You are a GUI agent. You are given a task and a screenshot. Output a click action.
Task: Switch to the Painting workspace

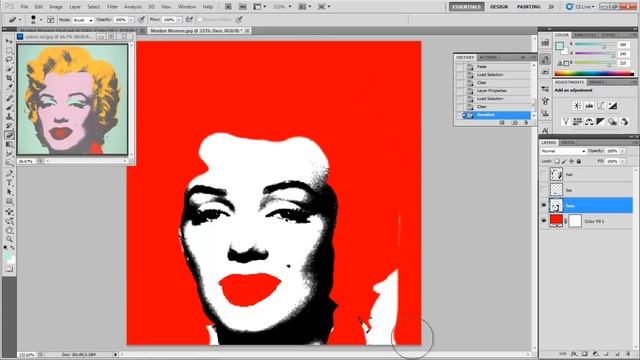(x=529, y=7)
